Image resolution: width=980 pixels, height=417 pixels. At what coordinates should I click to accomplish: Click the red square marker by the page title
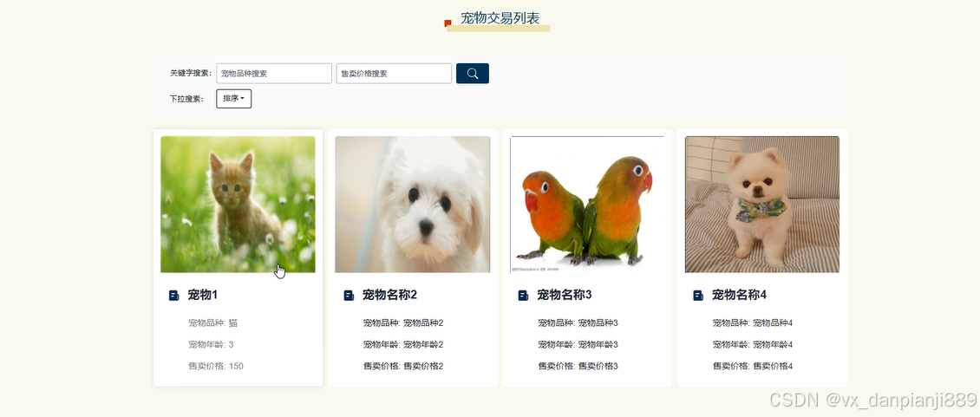click(448, 23)
